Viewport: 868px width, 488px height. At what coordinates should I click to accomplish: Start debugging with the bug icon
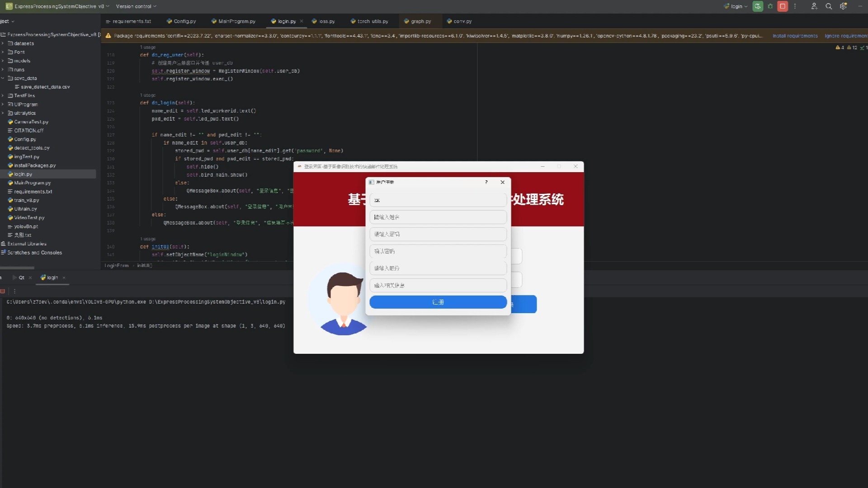pos(770,6)
